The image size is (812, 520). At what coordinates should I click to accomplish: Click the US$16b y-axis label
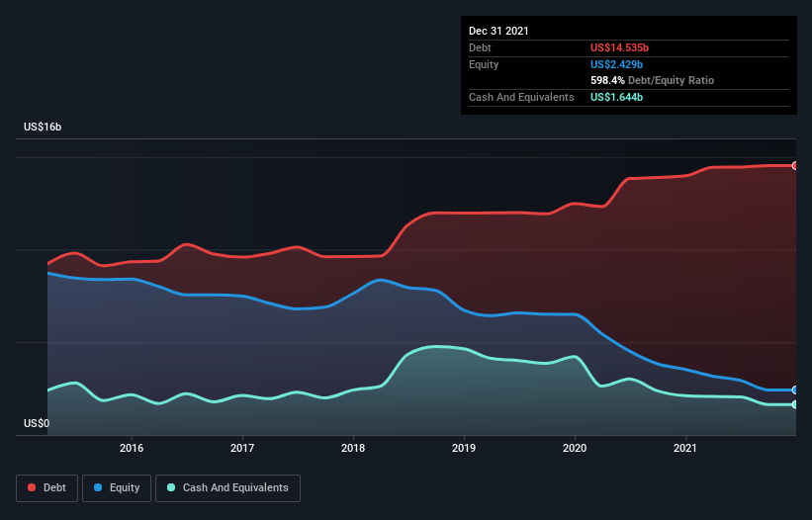pos(43,127)
